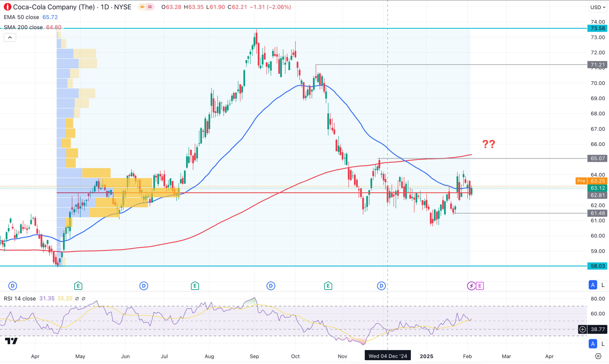Click the pink approximate-data indicator icon
This screenshot has width=609, height=364.
click(x=150, y=7)
